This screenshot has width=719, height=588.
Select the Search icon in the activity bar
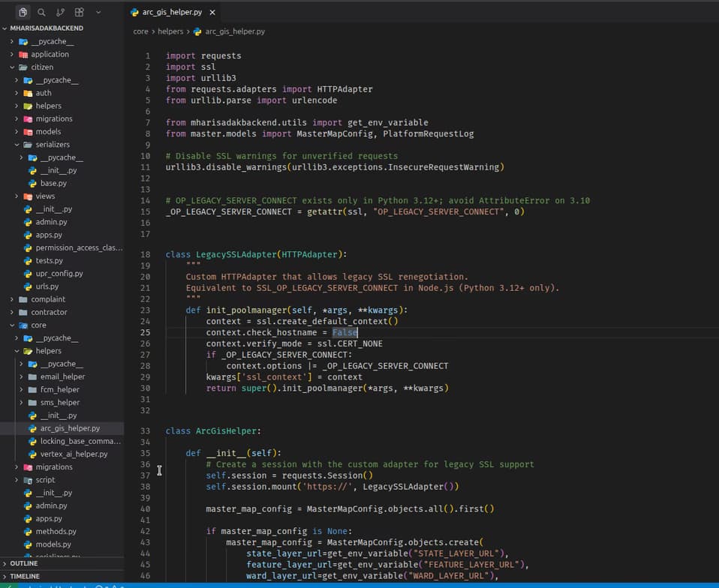41,12
